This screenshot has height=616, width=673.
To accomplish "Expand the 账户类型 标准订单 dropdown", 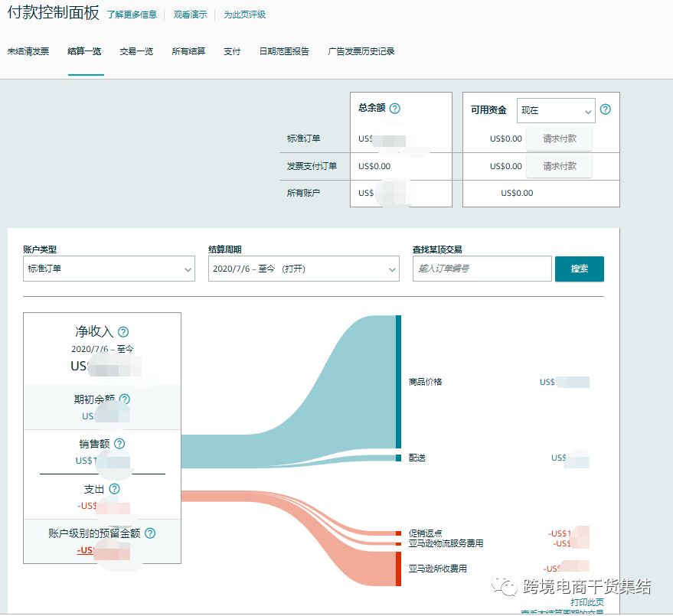I will 109,269.
